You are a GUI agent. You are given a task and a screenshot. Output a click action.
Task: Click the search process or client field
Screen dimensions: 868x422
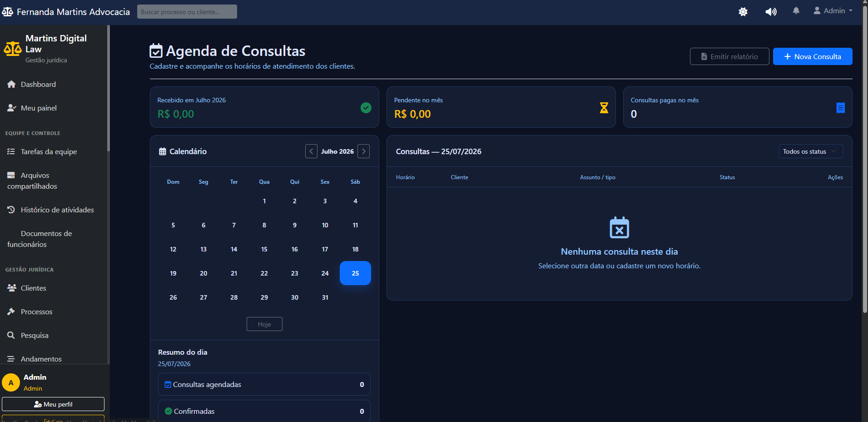tap(187, 12)
